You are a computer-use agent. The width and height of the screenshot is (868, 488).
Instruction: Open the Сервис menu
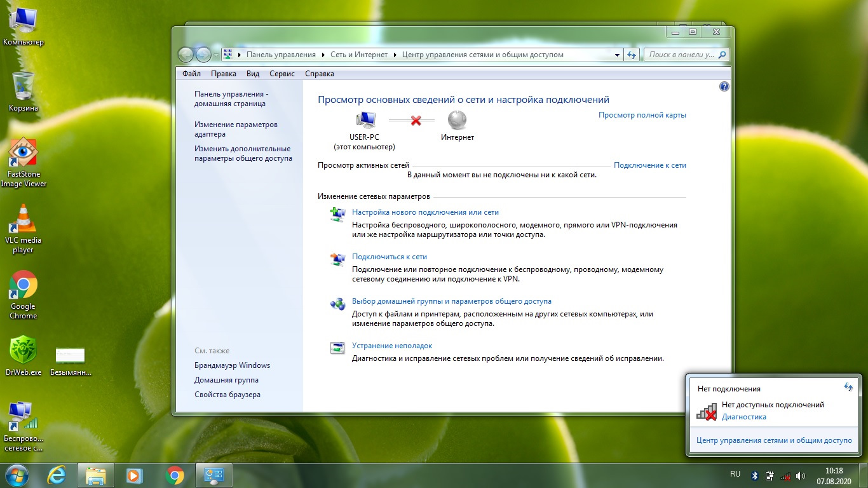(x=282, y=74)
